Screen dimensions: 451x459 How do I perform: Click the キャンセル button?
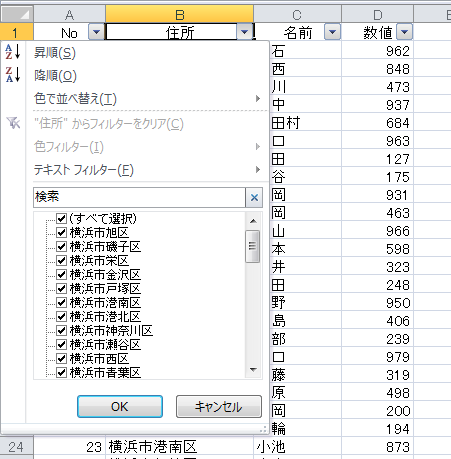pyautogui.click(x=219, y=407)
